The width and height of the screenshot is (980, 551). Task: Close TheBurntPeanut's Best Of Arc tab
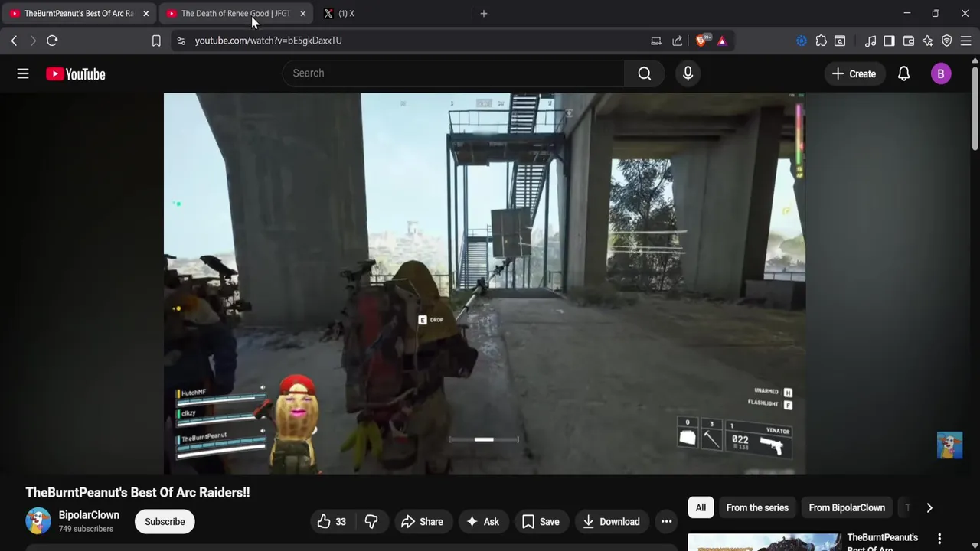[x=145, y=14]
